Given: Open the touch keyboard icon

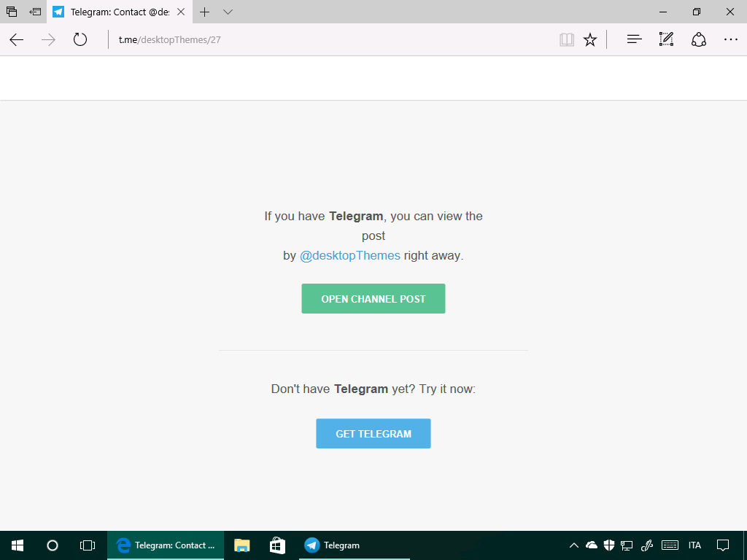Looking at the screenshot, I should [x=670, y=545].
